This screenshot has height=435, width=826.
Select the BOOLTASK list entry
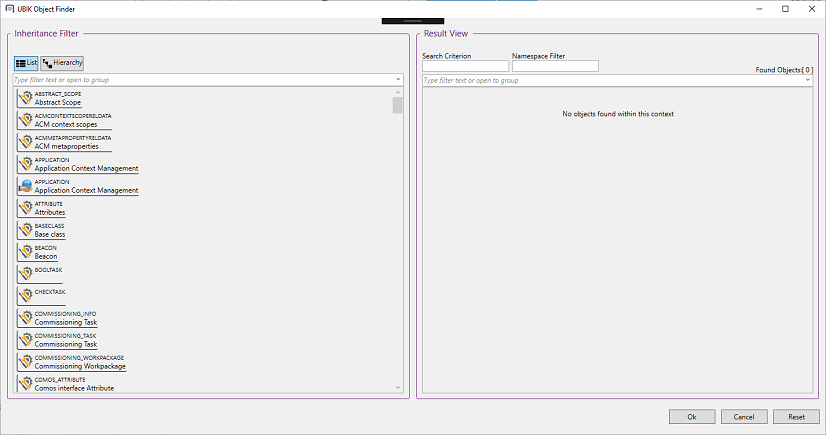point(48,270)
